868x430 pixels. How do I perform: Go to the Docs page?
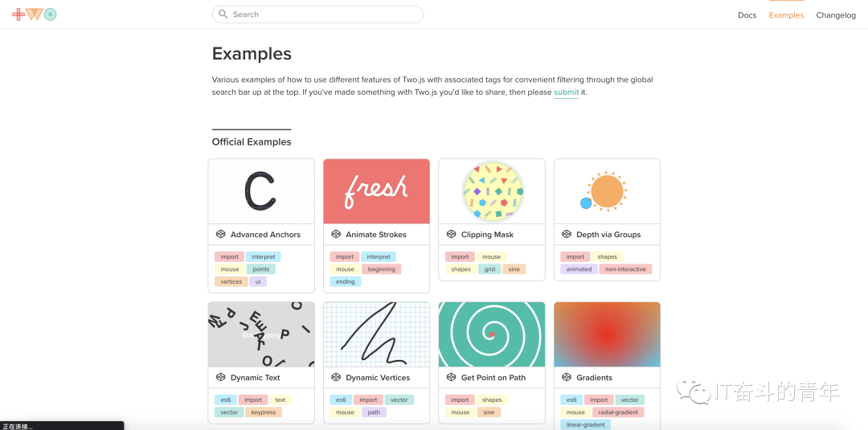coord(747,15)
